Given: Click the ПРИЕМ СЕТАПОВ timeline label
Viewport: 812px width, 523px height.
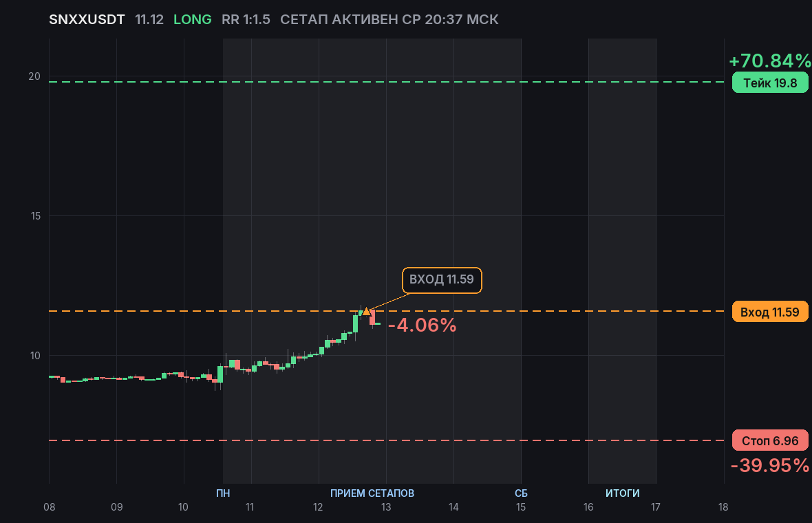Looking at the screenshot, I should [x=372, y=493].
